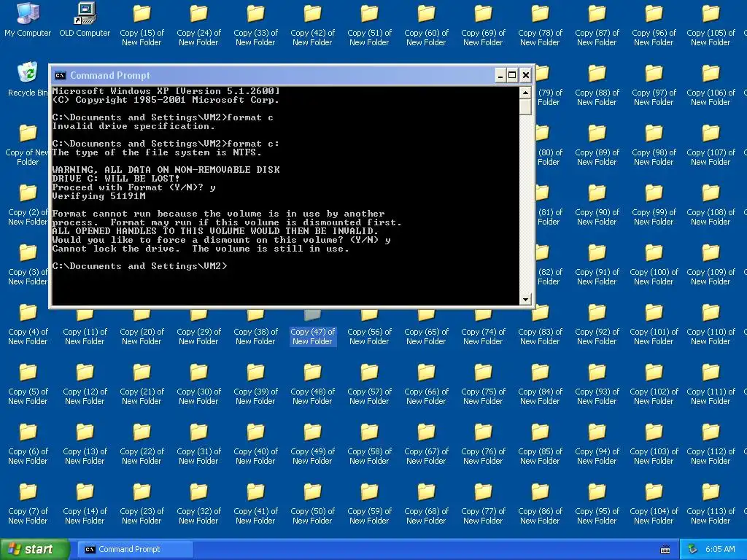Screen dimensions: 747x560
Task: Select the Copy (33) of New Folder icon
Action: 255,26
